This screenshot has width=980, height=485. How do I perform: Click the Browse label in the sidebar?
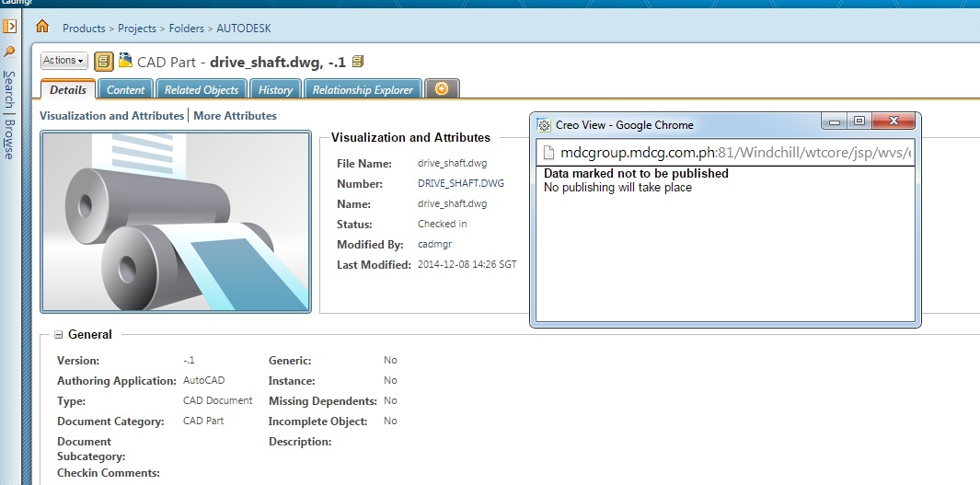9,139
